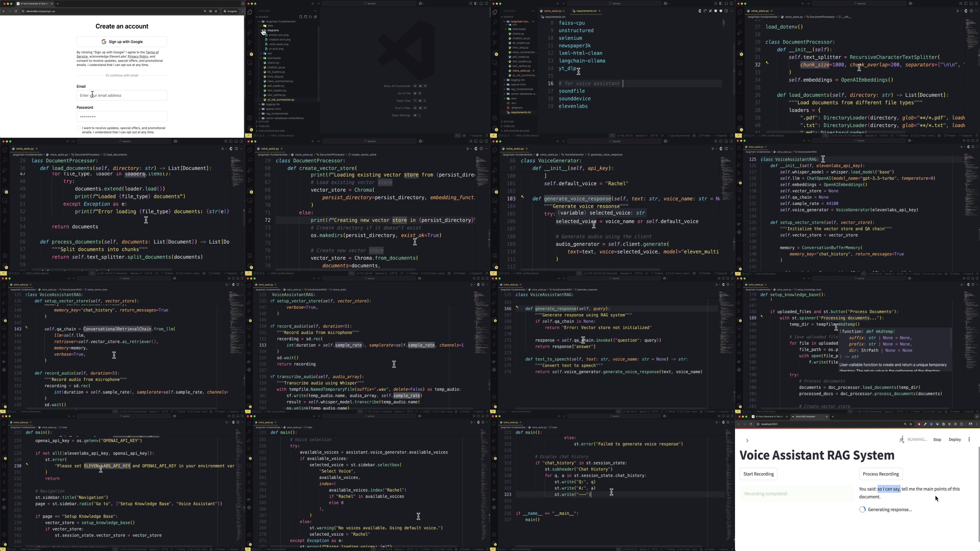Focus the Password input field

coord(122,116)
